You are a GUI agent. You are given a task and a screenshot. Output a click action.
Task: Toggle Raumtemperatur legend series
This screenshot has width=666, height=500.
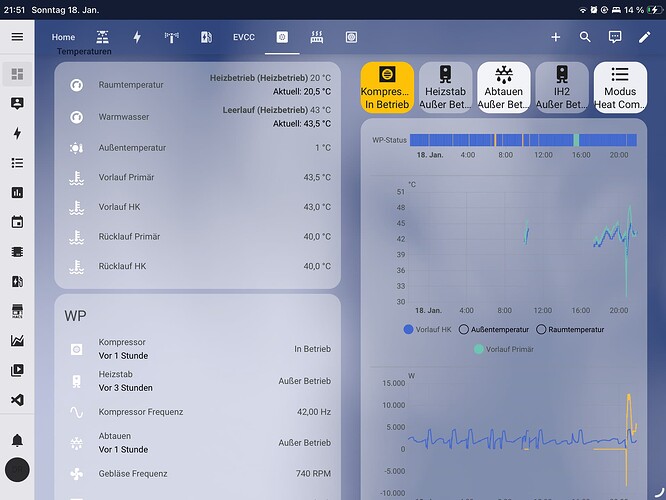(570, 329)
